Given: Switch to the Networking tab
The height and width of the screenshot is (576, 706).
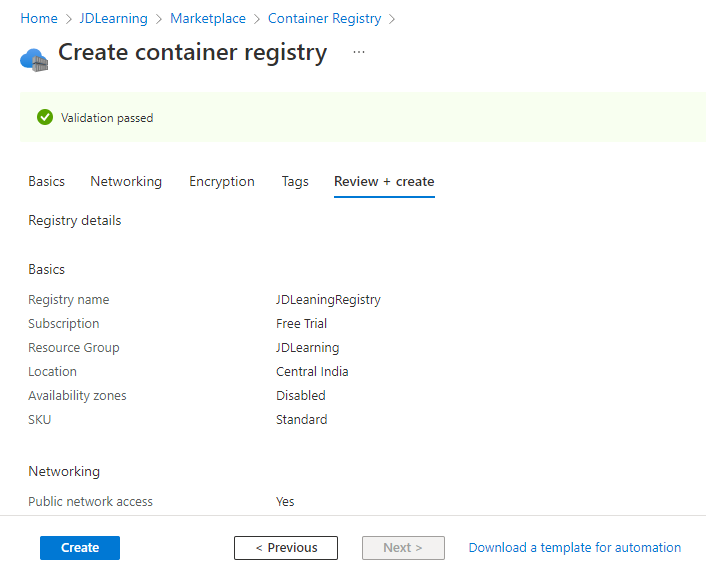Looking at the screenshot, I should point(126,181).
